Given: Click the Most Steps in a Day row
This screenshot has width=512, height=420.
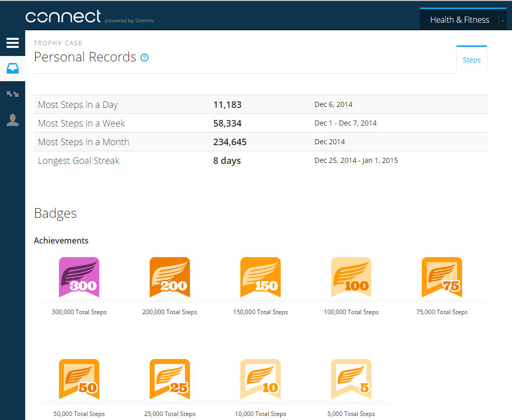Looking at the screenshot, I should pyautogui.click(x=260, y=105).
